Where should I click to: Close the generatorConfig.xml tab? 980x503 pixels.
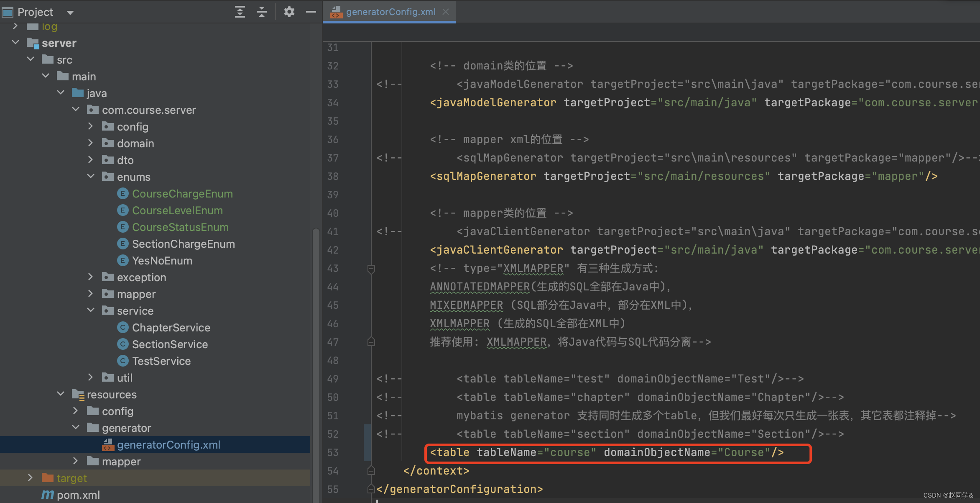(x=446, y=12)
